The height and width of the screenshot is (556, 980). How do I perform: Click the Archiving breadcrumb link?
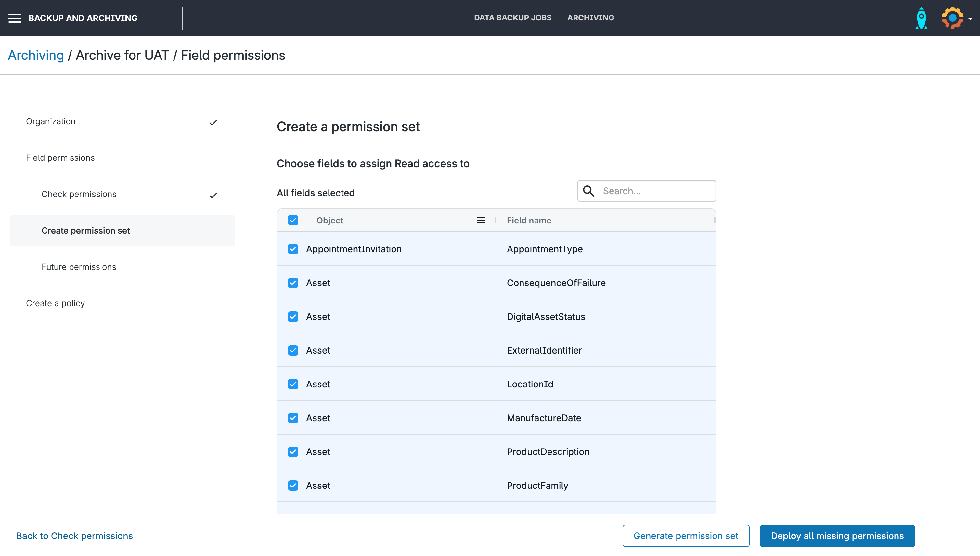point(36,55)
